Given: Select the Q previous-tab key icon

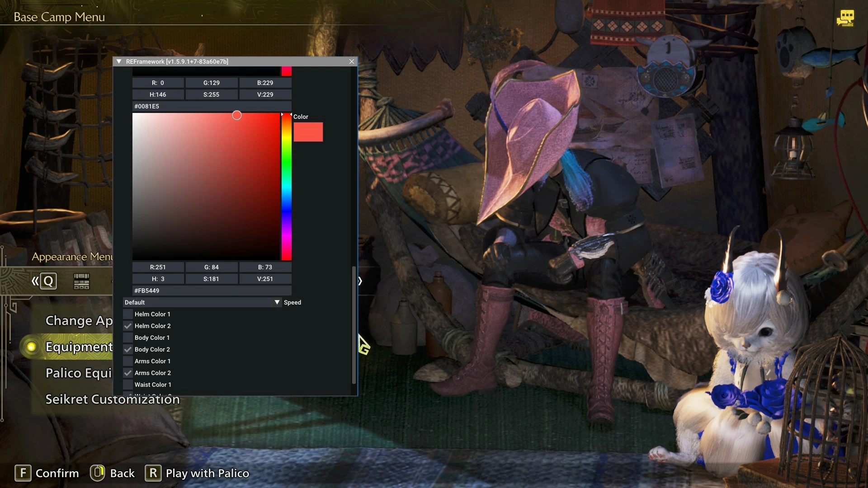Looking at the screenshot, I should tap(48, 281).
